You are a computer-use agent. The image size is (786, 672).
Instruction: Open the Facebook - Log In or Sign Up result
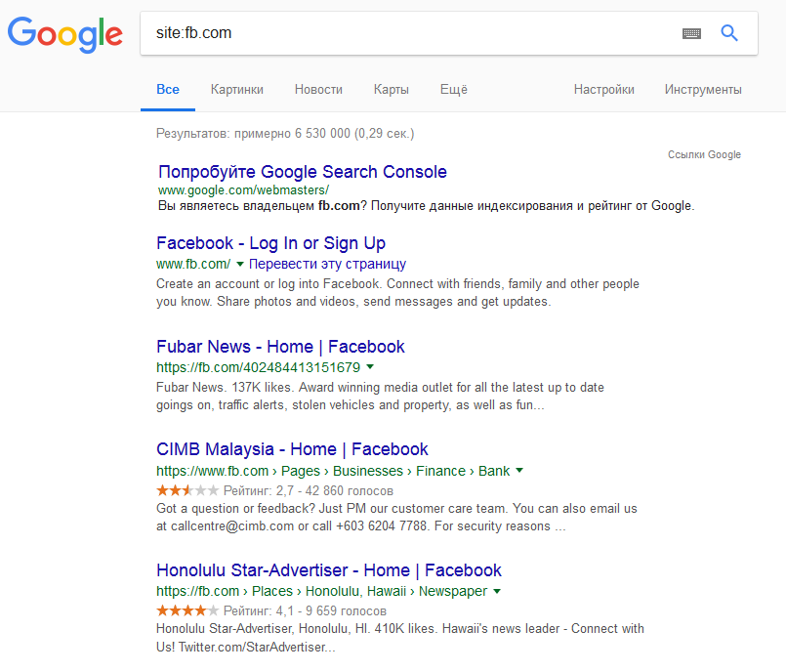pyautogui.click(x=270, y=243)
